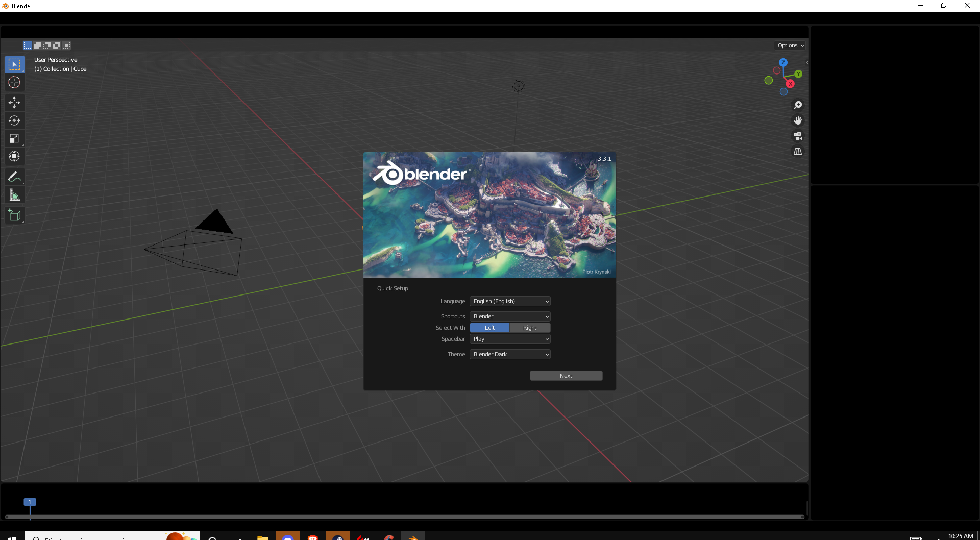Image resolution: width=980 pixels, height=540 pixels.
Task: Open the Theme dropdown
Action: [x=510, y=354]
